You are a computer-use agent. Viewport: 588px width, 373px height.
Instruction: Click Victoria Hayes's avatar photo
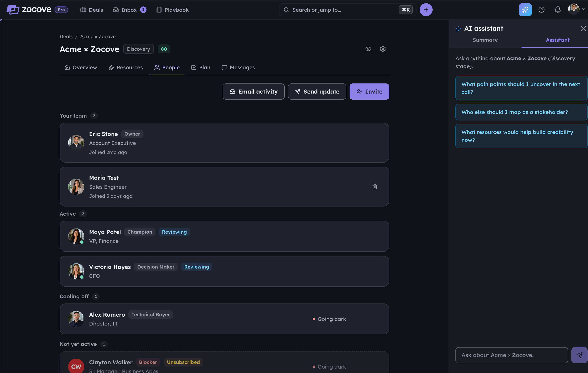coord(76,271)
